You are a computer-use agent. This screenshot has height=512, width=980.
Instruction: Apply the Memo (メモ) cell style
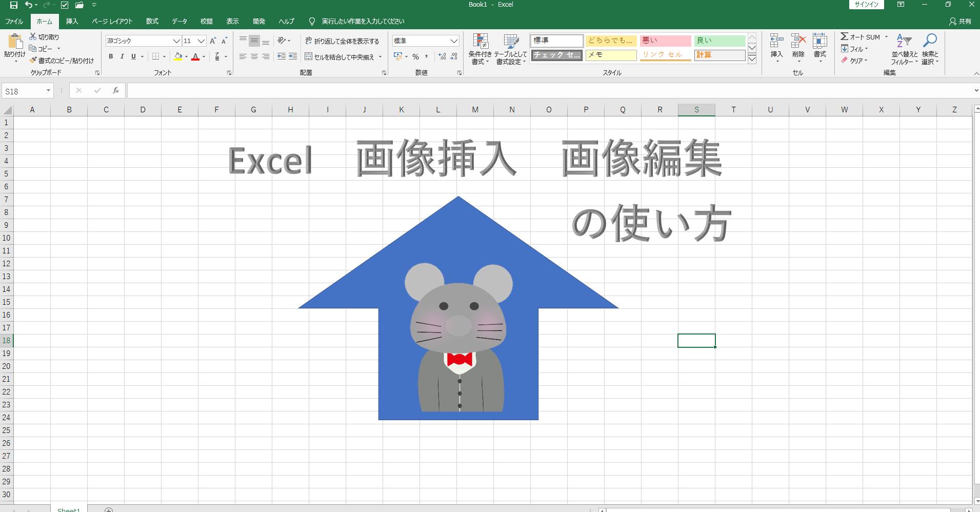point(611,55)
